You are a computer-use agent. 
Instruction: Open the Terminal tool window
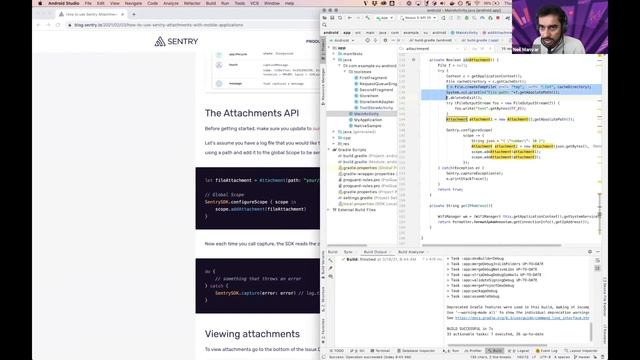tap(380, 351)
